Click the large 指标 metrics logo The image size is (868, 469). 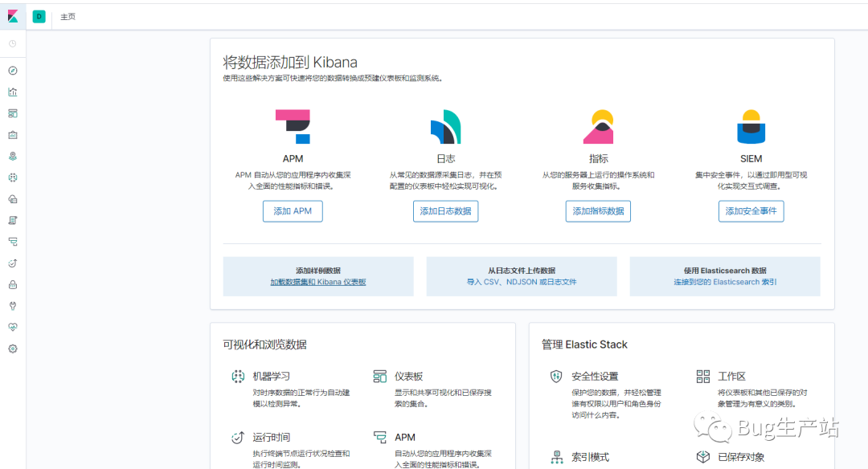(599, 127)
